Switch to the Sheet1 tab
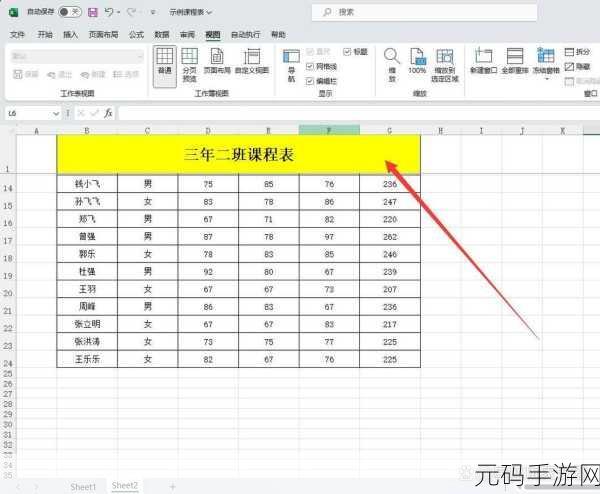 coord(83,487)
